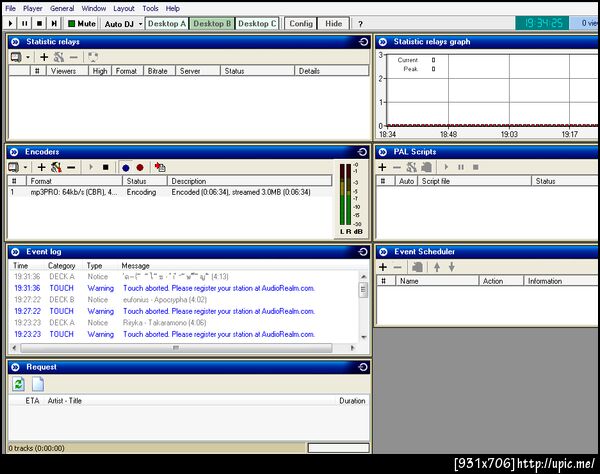
Task: Click the Event log horizontal scrollbar
Action: (x=183, y=348)
